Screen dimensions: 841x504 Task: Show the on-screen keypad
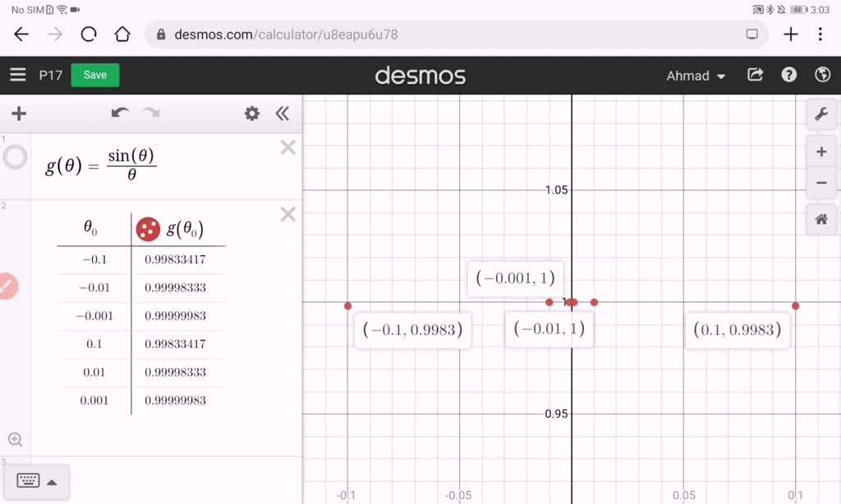point(28,480)
